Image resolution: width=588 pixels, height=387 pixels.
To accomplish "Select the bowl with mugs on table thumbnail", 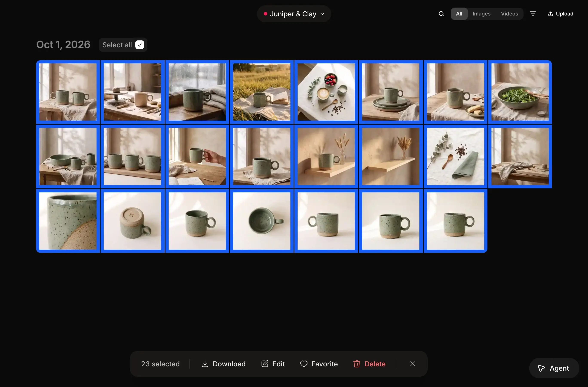I will tap(68, 157).
